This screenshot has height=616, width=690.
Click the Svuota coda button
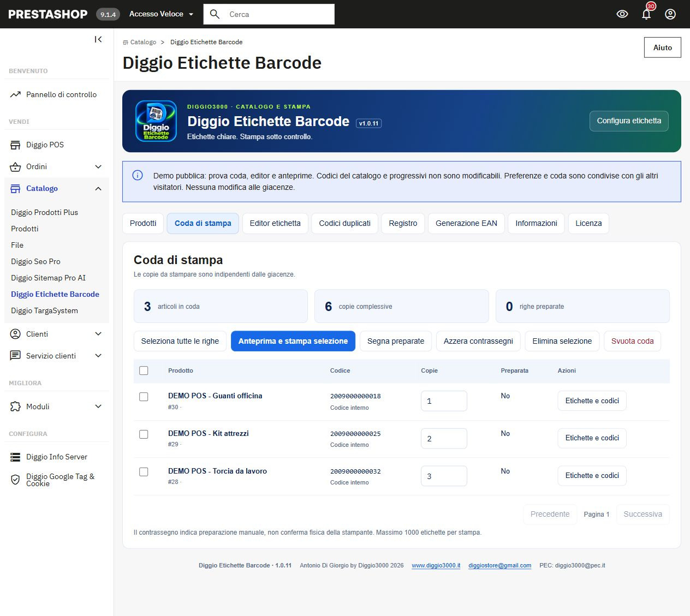point(633,341)
